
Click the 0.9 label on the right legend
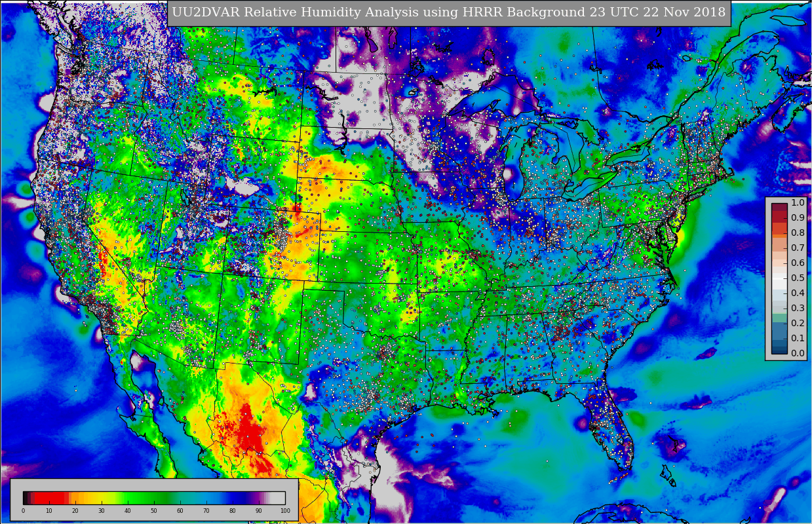click(798, 217)
